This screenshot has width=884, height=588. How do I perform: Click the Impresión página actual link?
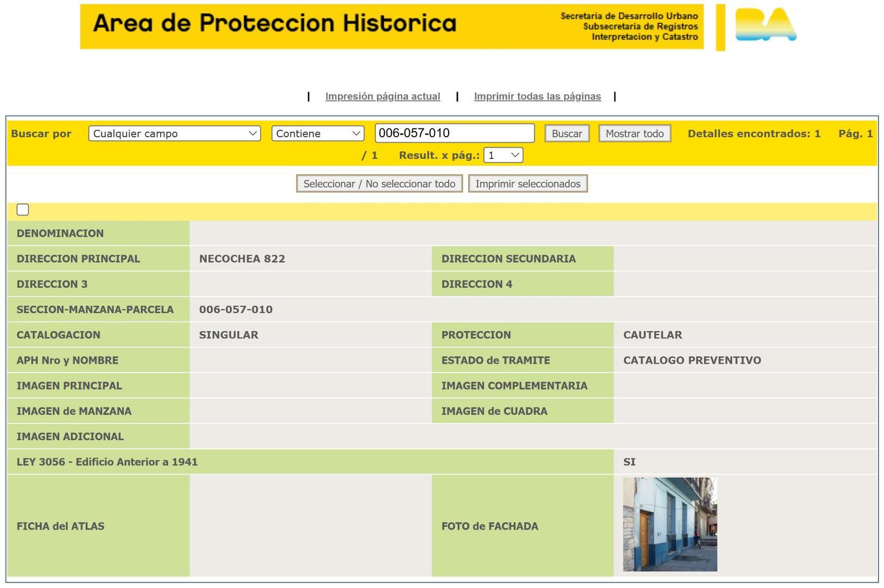point(383,96)
